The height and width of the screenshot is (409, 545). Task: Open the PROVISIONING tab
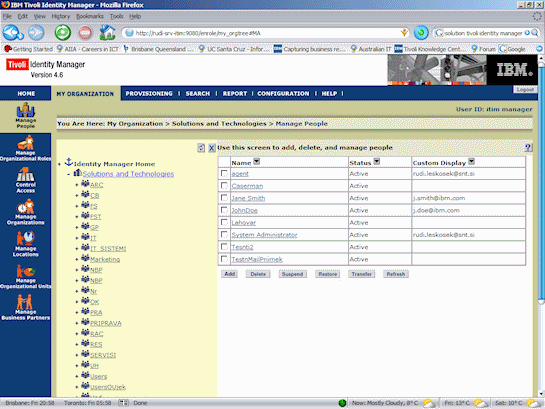pos(149,93)
